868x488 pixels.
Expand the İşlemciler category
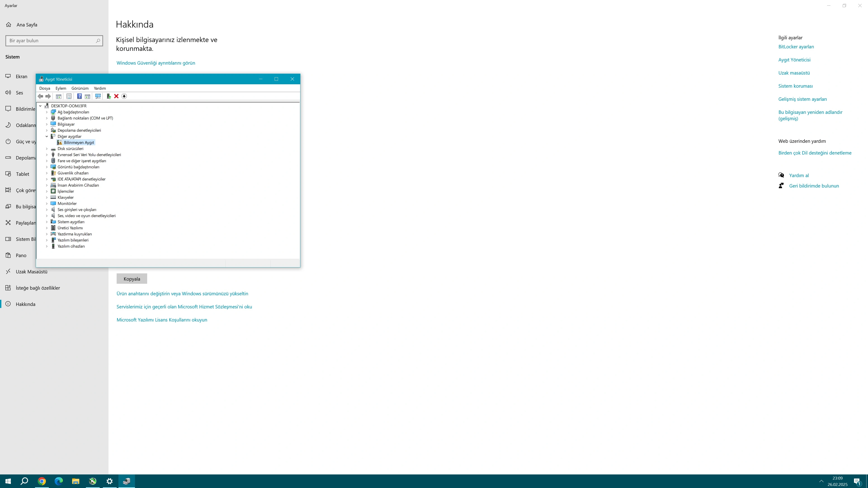[x=47, y=191]
